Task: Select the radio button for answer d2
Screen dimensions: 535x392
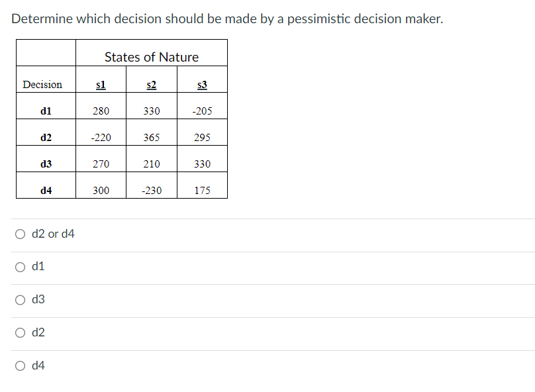Action: [21, 332]
